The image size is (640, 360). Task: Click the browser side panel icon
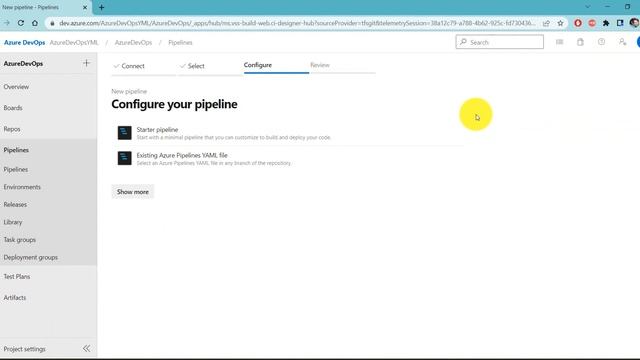point(620,23)
